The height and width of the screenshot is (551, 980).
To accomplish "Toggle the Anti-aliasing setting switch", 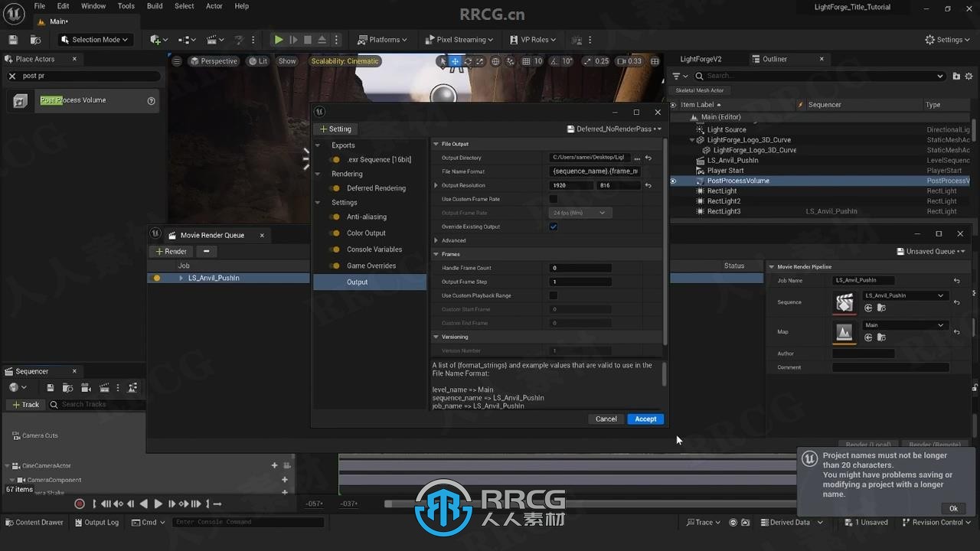I will [x=335, y=217].
